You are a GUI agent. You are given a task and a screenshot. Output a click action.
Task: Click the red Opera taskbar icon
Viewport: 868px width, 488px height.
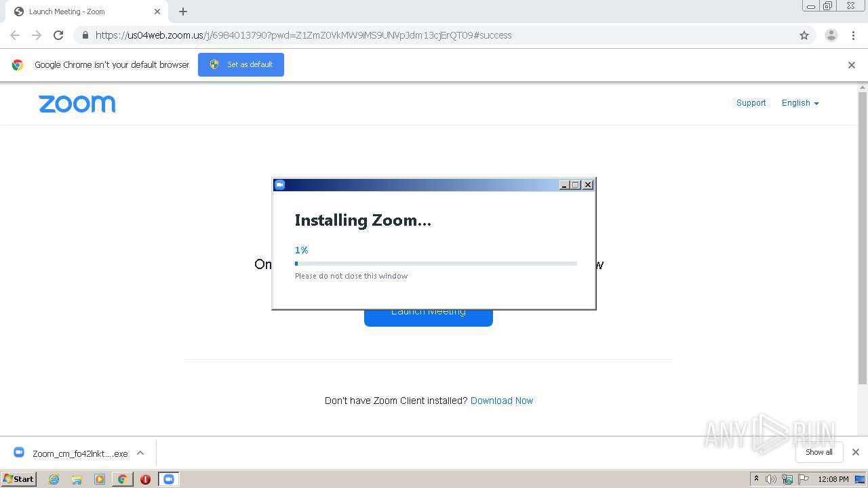pyautogui.click(x=145, y=479)
